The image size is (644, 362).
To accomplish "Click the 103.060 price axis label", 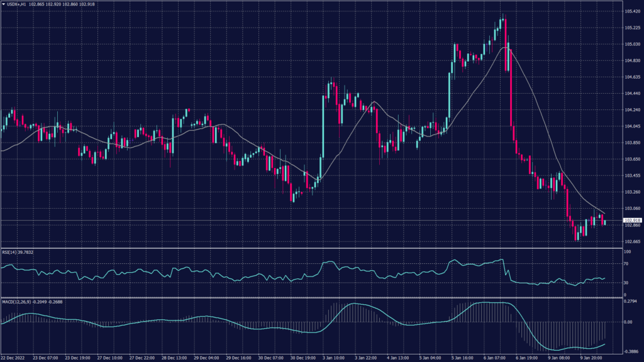I will point(631,209).
